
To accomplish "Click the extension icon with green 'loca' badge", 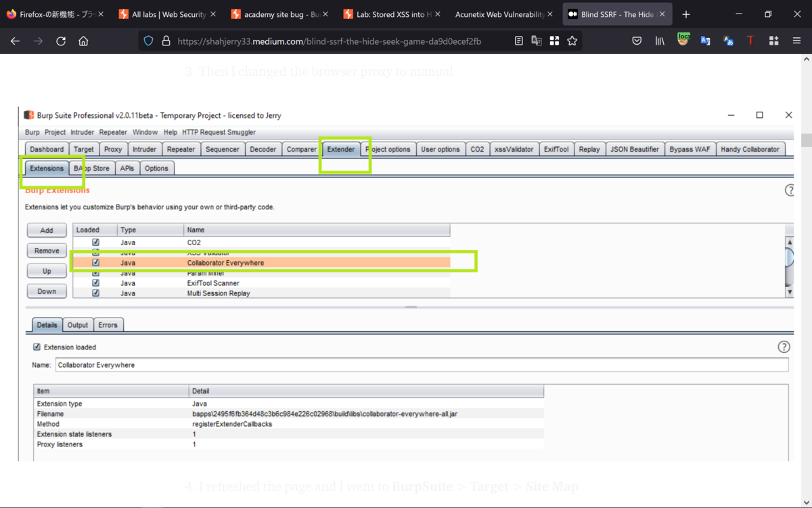I will [x=683, y=40].
